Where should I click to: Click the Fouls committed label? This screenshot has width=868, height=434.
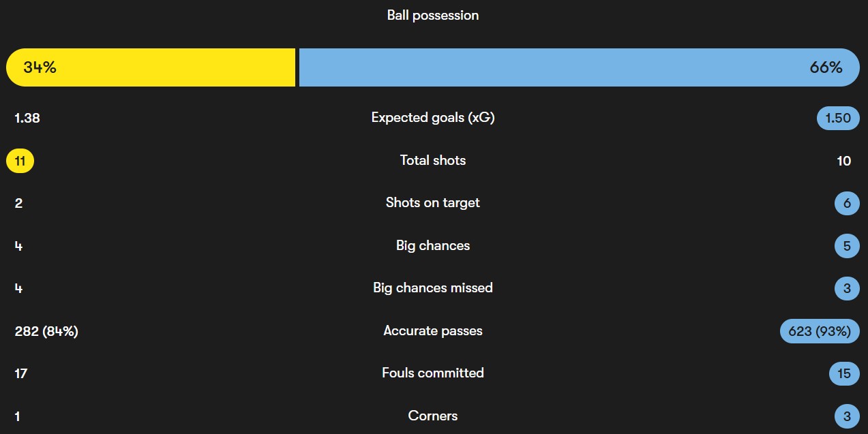433,373
